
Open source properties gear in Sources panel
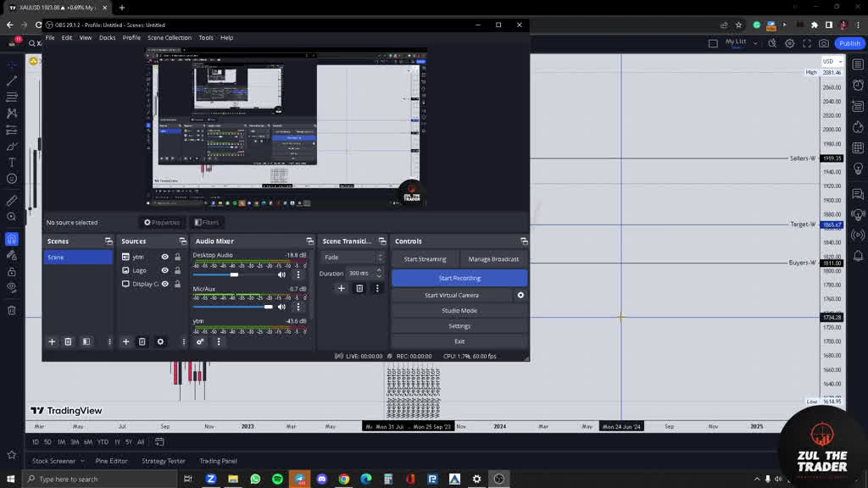click(x=160, y=341)
